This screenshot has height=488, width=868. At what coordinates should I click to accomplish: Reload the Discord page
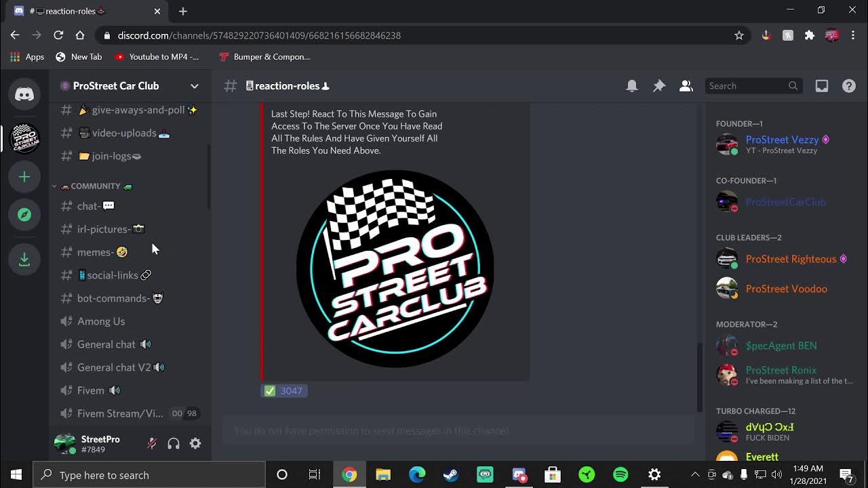[x=58, y=35]
